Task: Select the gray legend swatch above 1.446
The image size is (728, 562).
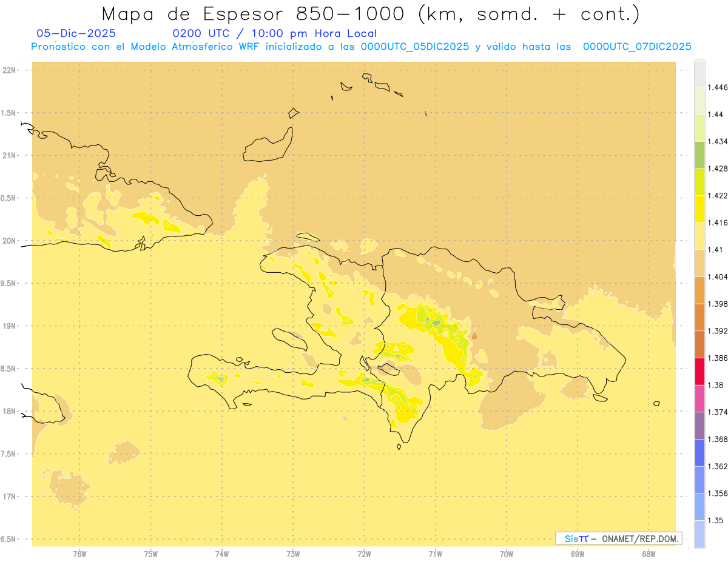Action: 699,74
